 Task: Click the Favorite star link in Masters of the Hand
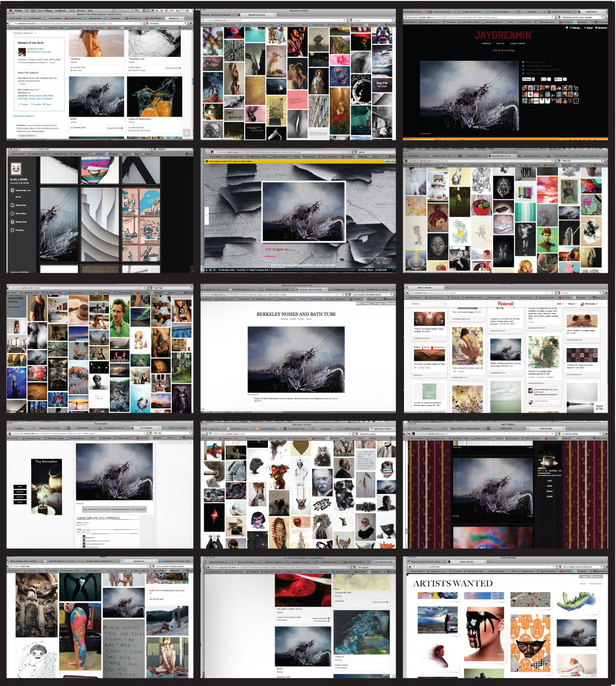pyautogui.click(x=23, y=105)
